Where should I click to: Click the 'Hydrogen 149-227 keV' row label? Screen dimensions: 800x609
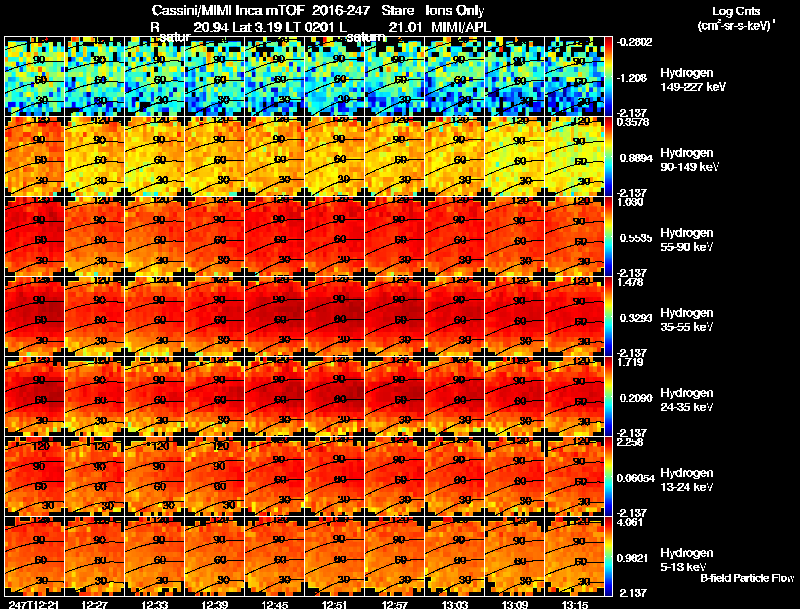(693, 80)
